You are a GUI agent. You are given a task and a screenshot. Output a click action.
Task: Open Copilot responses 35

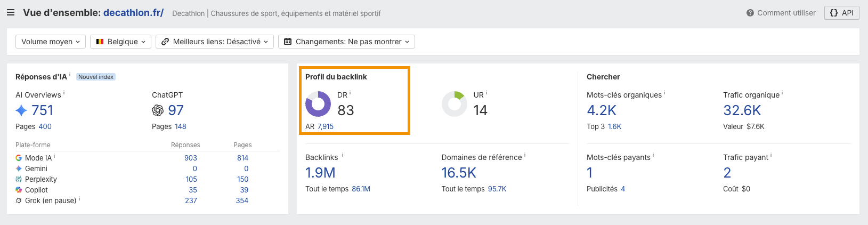[193, 190]
